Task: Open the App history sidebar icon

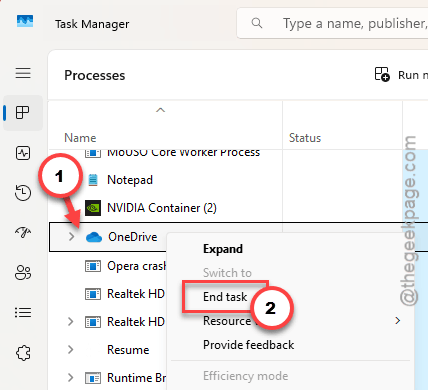Action: [23, 193]
